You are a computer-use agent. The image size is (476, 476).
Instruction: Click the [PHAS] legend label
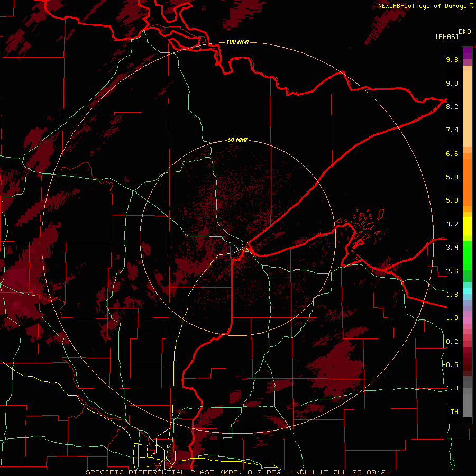coord(447,37)
